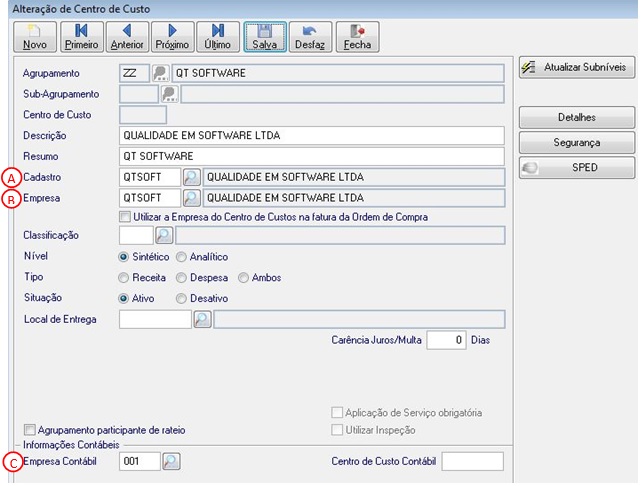Screen dimensions: 641x486
Task: Click the Sub-Agrupamento code field
Action: tap(139, 94)
